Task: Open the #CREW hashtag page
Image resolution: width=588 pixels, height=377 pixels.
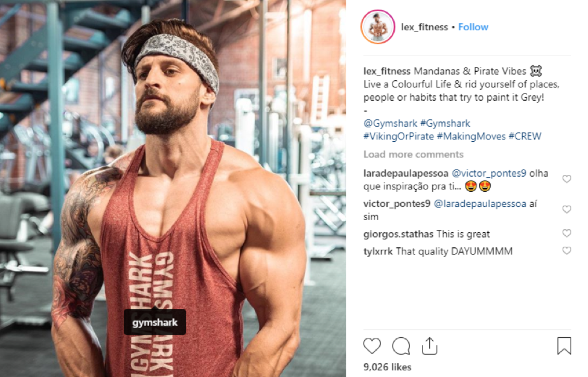Action: click(523, 136)
